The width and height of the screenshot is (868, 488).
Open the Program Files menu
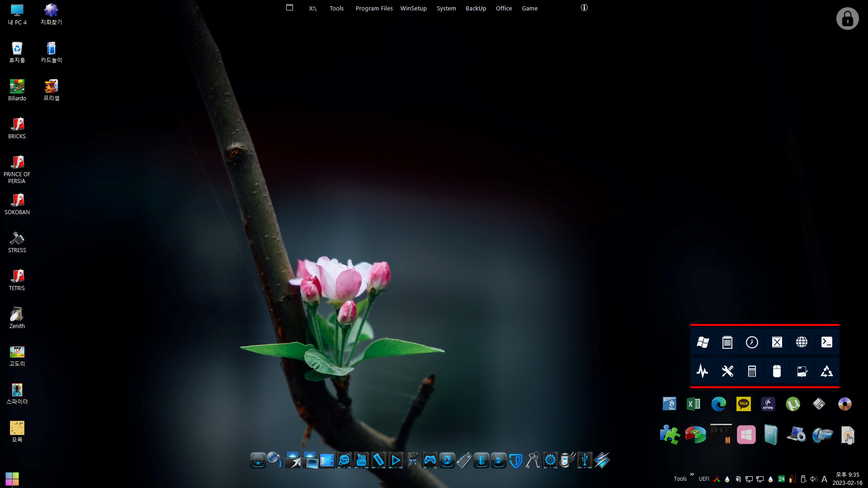coord(374,8)
